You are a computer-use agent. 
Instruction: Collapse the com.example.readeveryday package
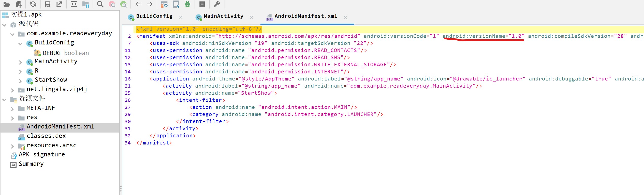(x=12, y=34)
